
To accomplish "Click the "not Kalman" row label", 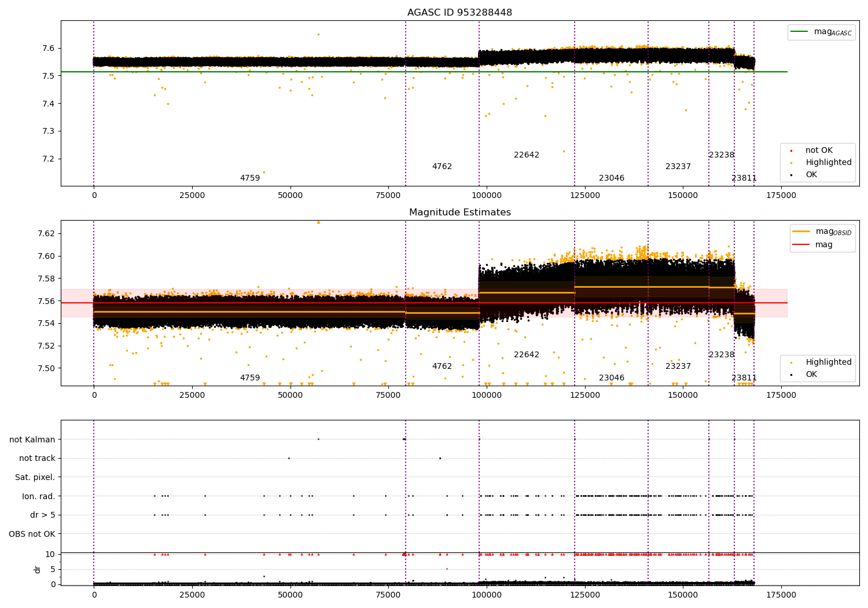I will (x=32, y=439).
